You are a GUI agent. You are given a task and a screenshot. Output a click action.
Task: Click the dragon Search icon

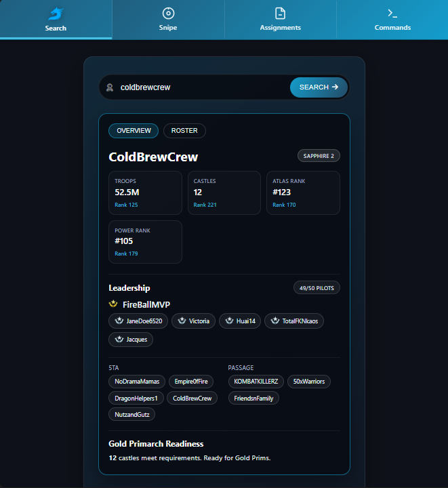[x=56, y=13]
